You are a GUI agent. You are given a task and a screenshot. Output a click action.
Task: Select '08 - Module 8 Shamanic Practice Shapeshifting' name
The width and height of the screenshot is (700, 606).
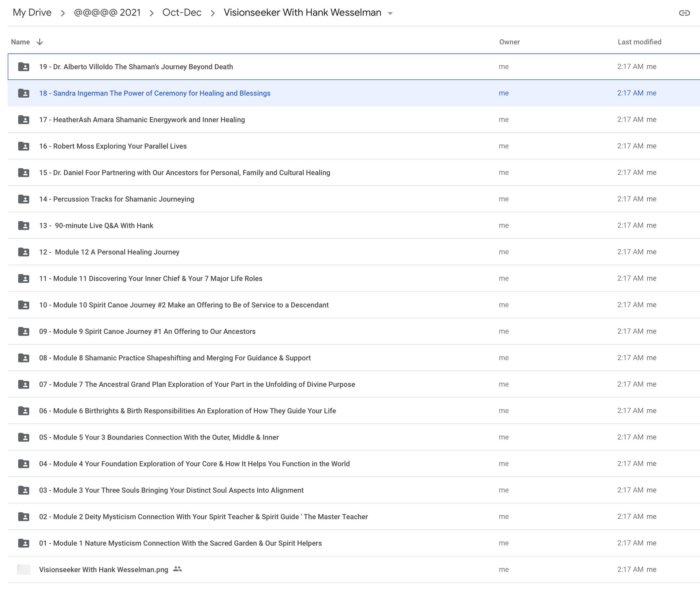[x=175, y=358]
